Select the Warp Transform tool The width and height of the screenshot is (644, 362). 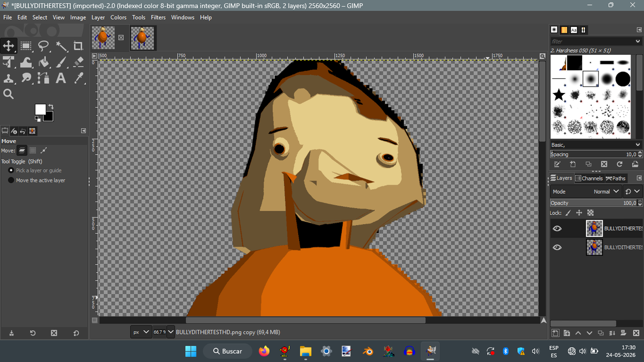pos(26,62)
